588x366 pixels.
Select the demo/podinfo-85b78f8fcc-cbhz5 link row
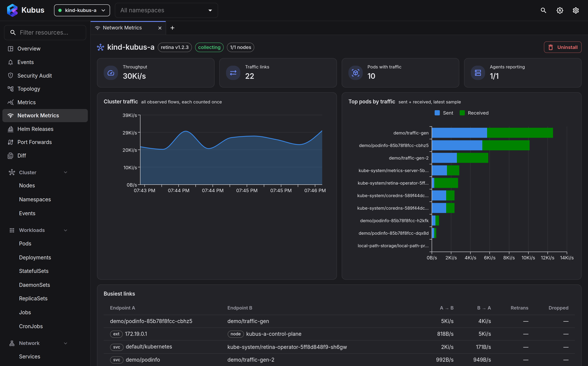[x=339, y=321]
